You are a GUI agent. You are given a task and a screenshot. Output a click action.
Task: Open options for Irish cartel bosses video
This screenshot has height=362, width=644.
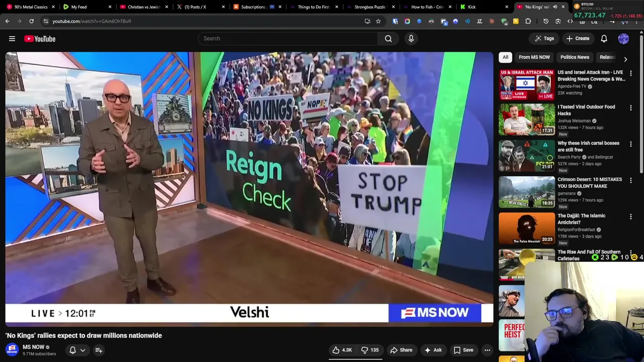click(x=631, y=144)
